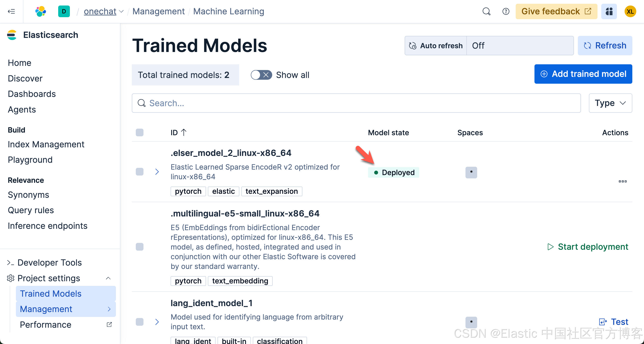
Task: Click the Elasticsearch logo in sidebar
Action: [x=12, y=35]
